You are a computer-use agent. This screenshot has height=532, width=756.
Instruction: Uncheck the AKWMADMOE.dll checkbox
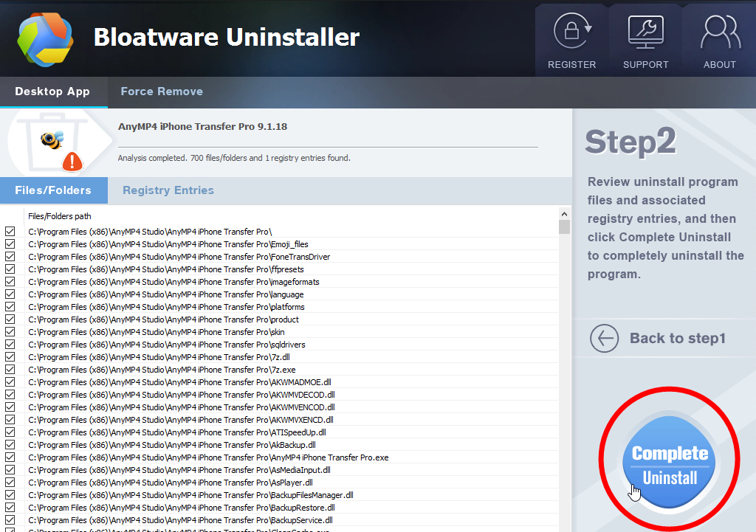point(10,382)
